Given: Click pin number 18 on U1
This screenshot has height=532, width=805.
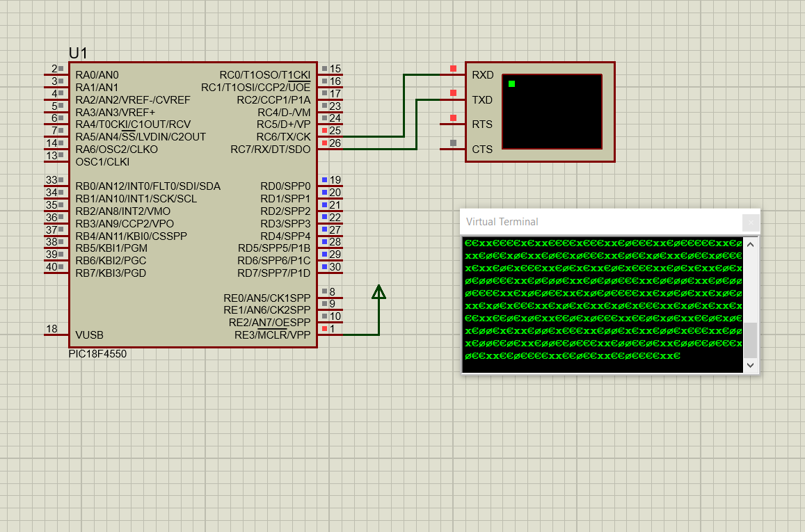Looking at the screenshot, I should tap(52, 329).
